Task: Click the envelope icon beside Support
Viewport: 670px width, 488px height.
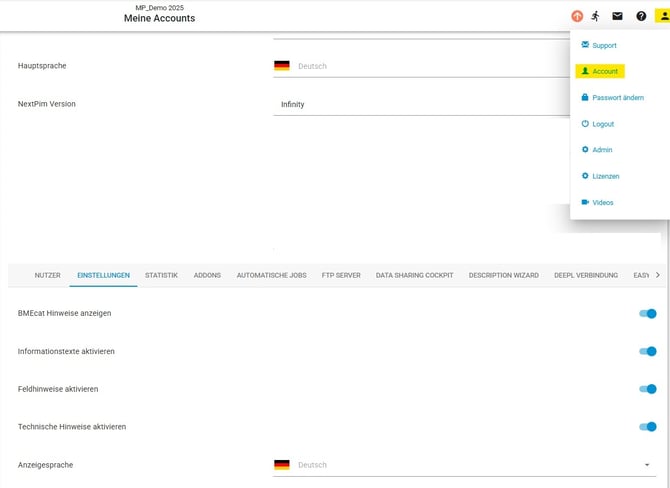Action: click(x=585, y=45)
